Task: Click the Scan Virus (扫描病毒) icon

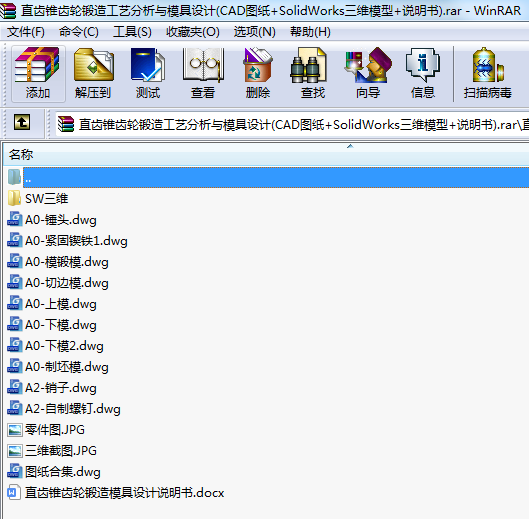Action: 488,74
